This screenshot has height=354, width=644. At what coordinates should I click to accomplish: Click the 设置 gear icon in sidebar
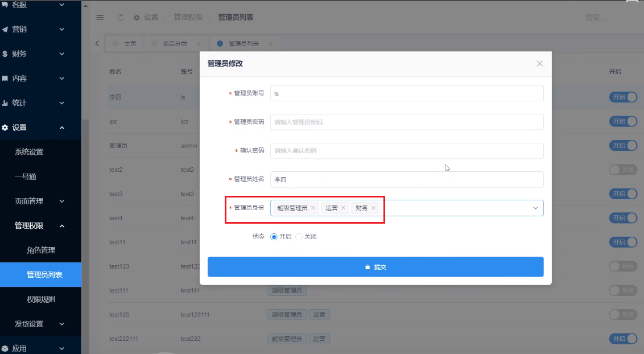pos(5,127)
